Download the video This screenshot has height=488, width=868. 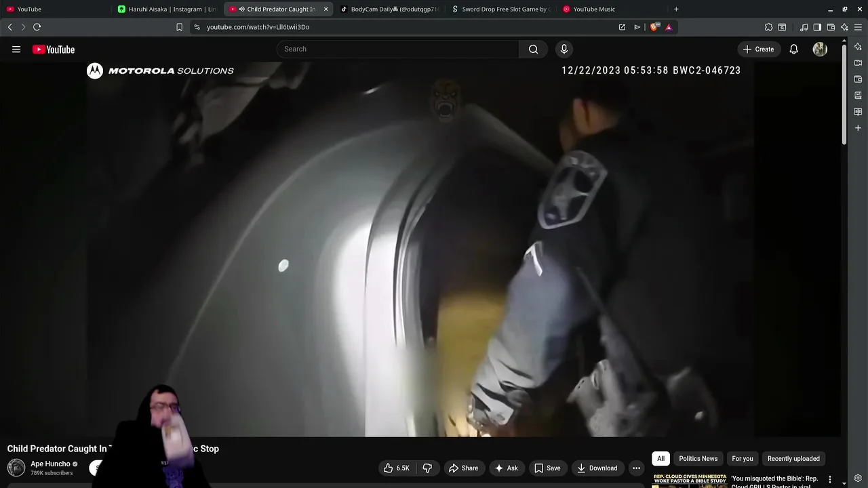pyautogui.click(x=597, y=468)
